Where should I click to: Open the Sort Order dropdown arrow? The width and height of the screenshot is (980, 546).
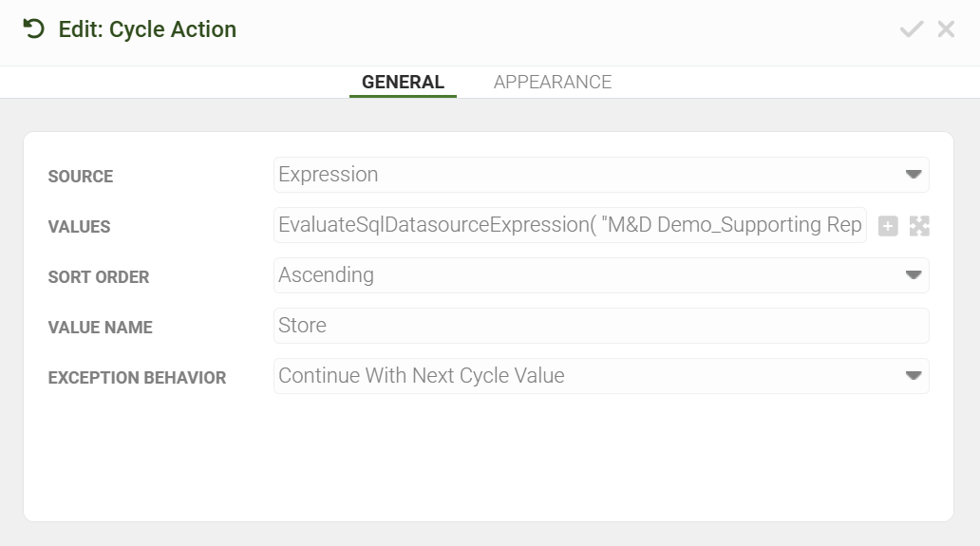tap(914, 275)
